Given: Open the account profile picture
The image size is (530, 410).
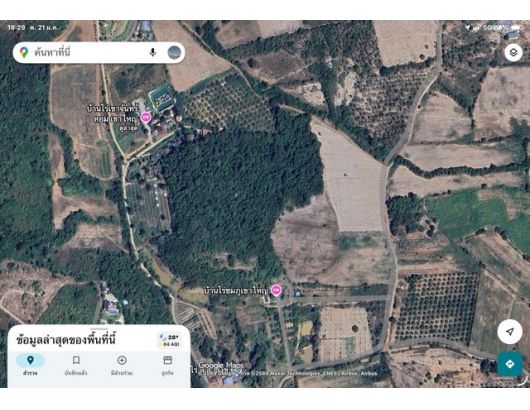Looking at the screenshot, I should coord(174,52).
